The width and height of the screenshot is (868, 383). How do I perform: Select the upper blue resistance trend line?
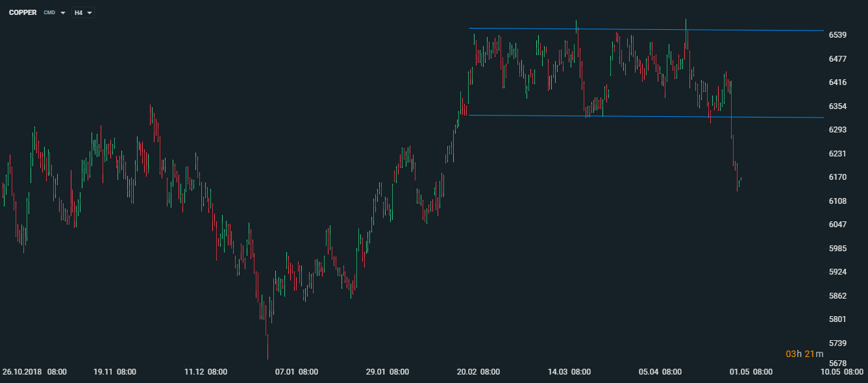click(649, 29)
